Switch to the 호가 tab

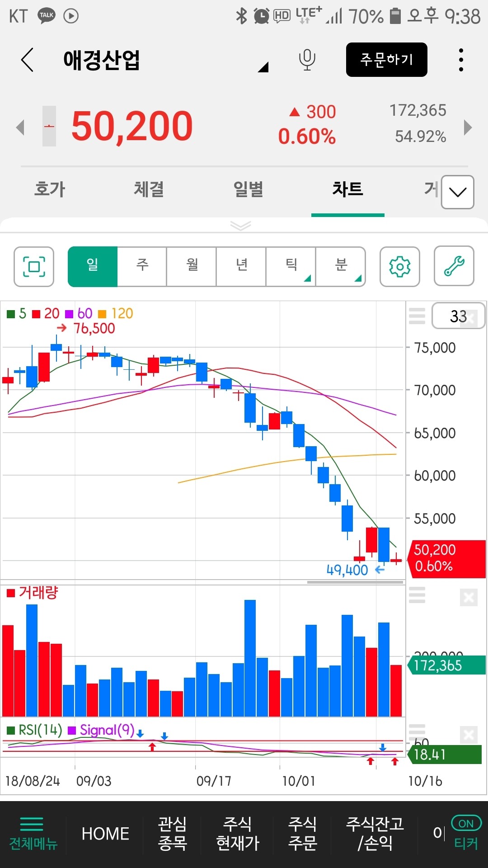click(x=50, y=189)
